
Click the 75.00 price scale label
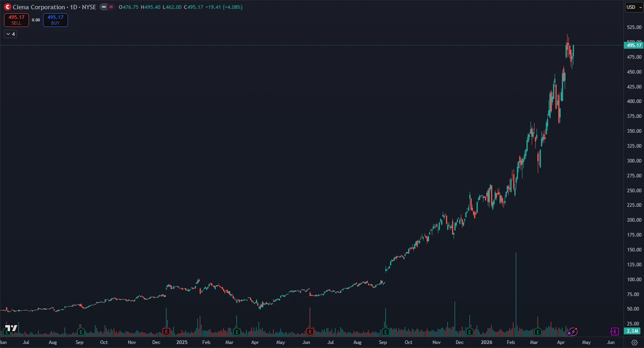(634, 294)
